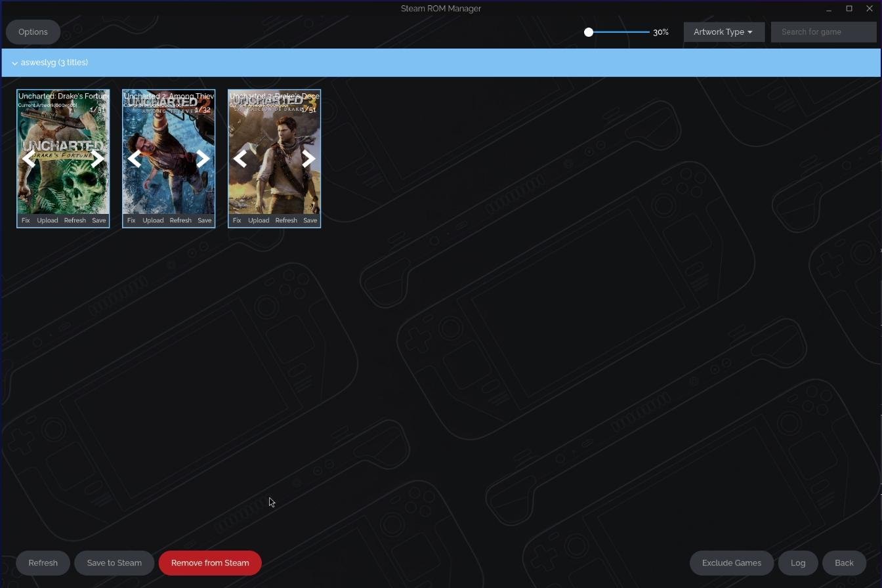Click Upload on Uncharted 2: Among Thieves card
This screenshot has width=882, height=588.
point(153,220)
